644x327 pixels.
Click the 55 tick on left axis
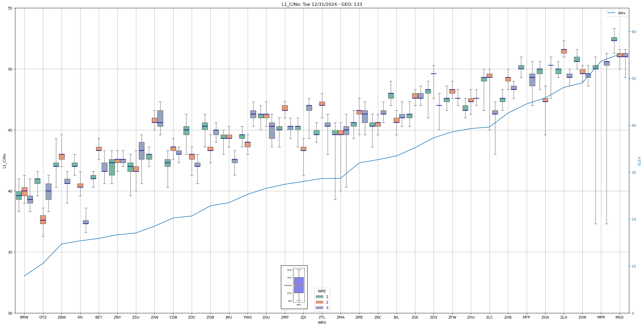(10, 8)
